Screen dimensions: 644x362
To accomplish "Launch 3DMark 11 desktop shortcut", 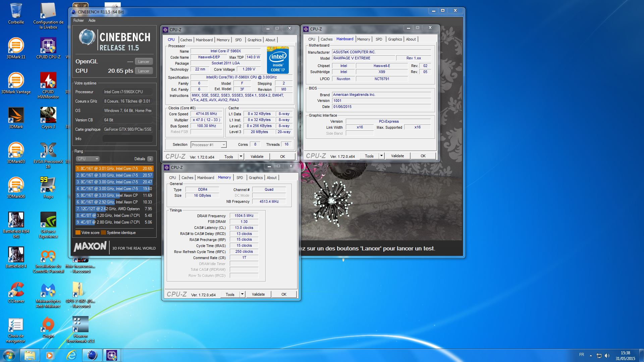I will [16, 49].
